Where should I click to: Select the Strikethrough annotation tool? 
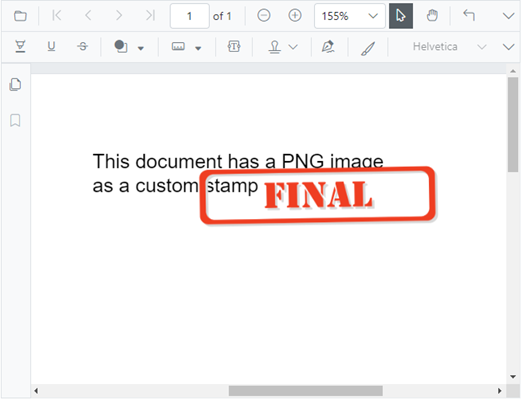pos(82,46)
